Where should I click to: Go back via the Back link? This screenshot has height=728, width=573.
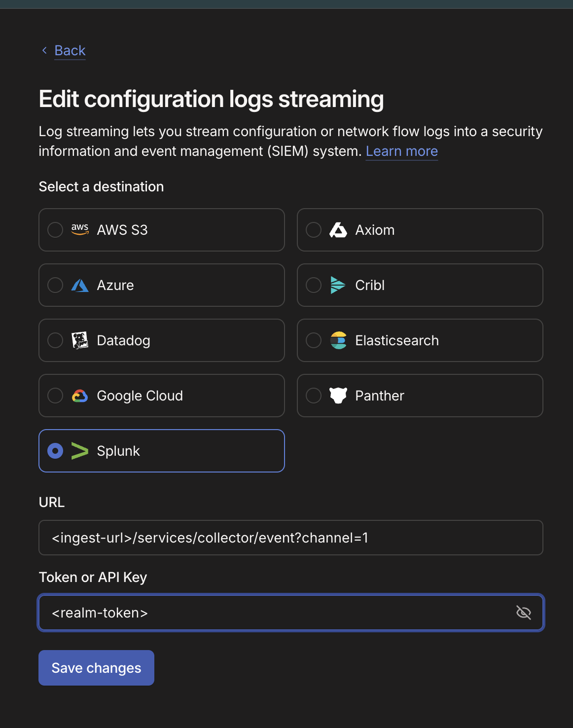pos(70,50)
